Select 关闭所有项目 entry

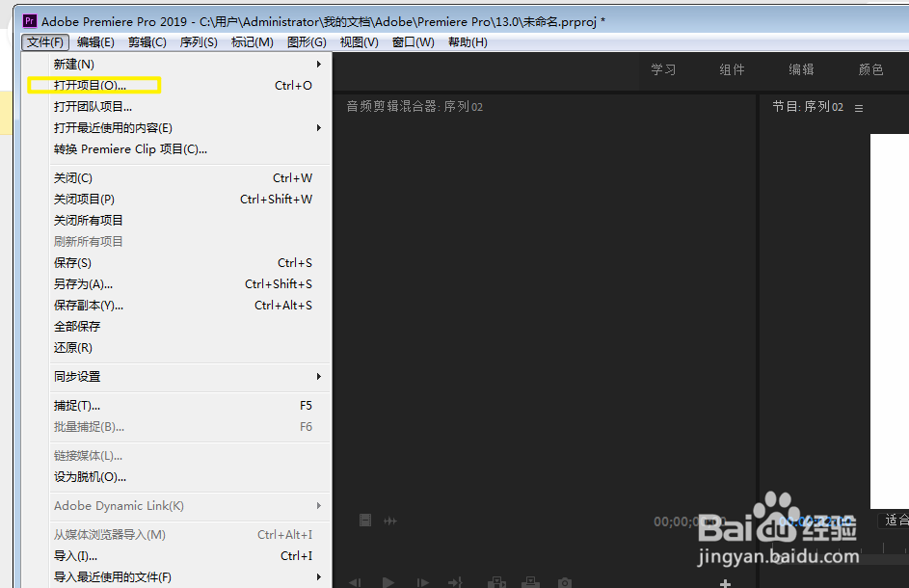coord(176,221)
